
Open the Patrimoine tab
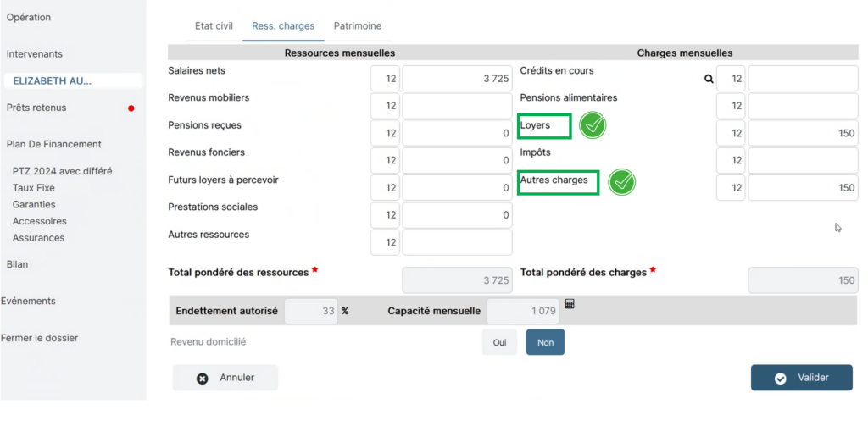[357, 26]
